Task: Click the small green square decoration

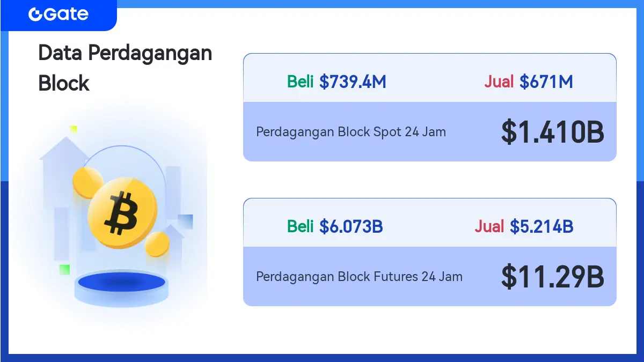Action: pos(64,270)
